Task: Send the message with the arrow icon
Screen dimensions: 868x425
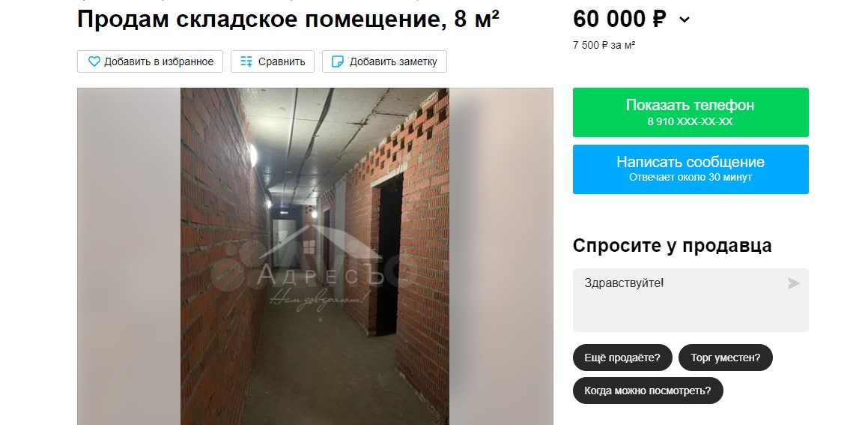Action: click(x=794, y=283)
